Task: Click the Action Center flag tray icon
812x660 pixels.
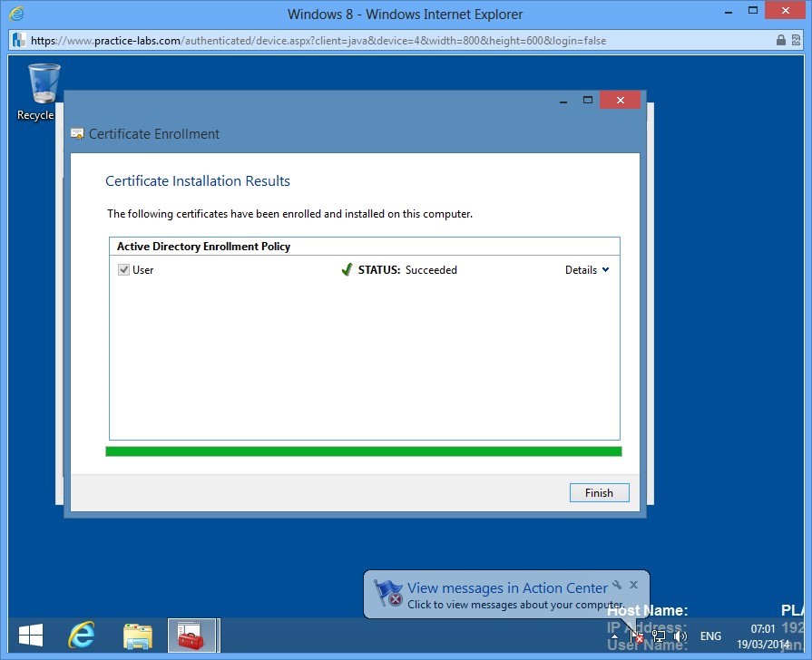Action: click(638, 636)
